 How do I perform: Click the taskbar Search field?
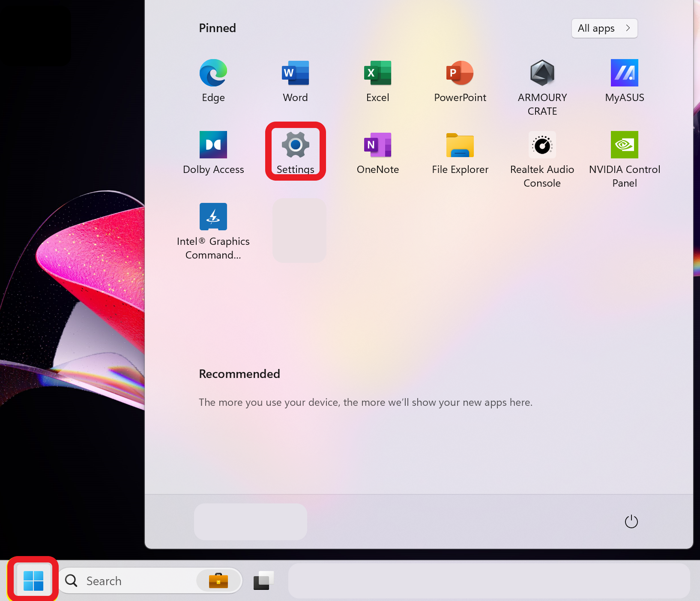(x=151, y=580)
